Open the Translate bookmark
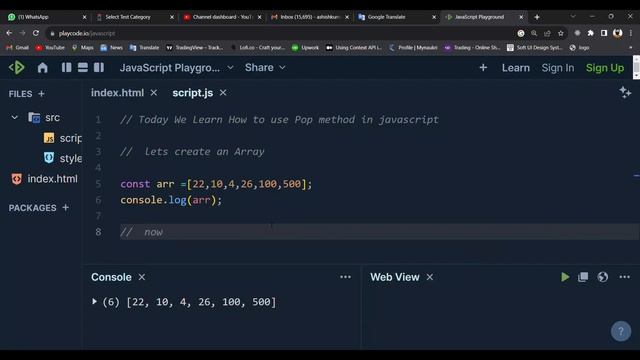The image size is (640, 360). click(144, 48)
